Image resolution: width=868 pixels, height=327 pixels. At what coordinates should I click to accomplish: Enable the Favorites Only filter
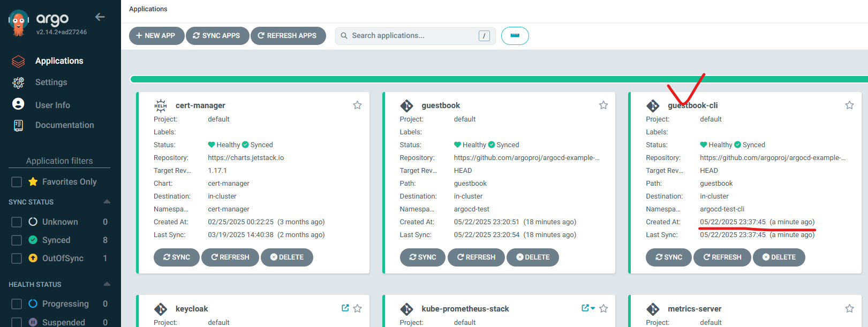click(17, 182)
